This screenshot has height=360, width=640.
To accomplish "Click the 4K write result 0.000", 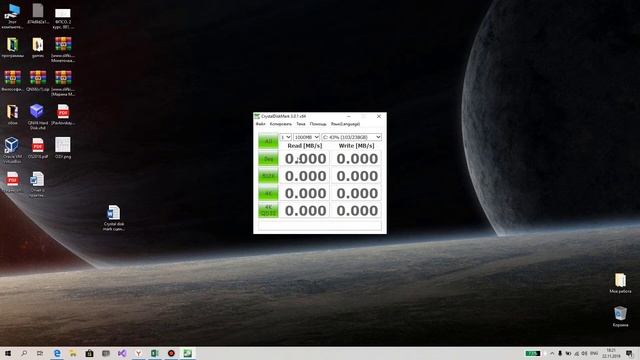I will click(357, 193).
